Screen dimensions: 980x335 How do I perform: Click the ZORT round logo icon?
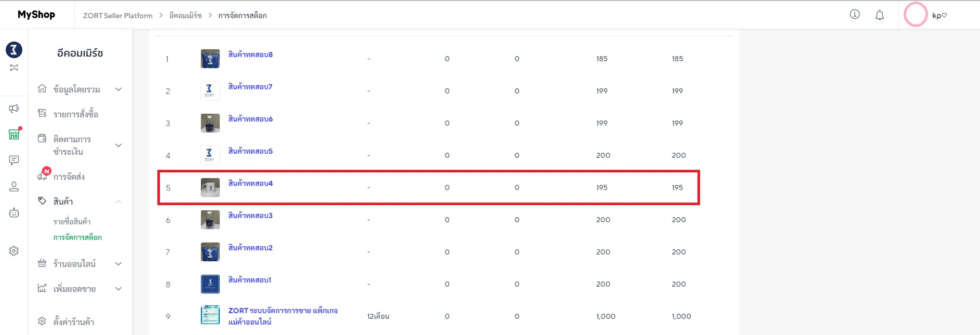pos(14,49)
